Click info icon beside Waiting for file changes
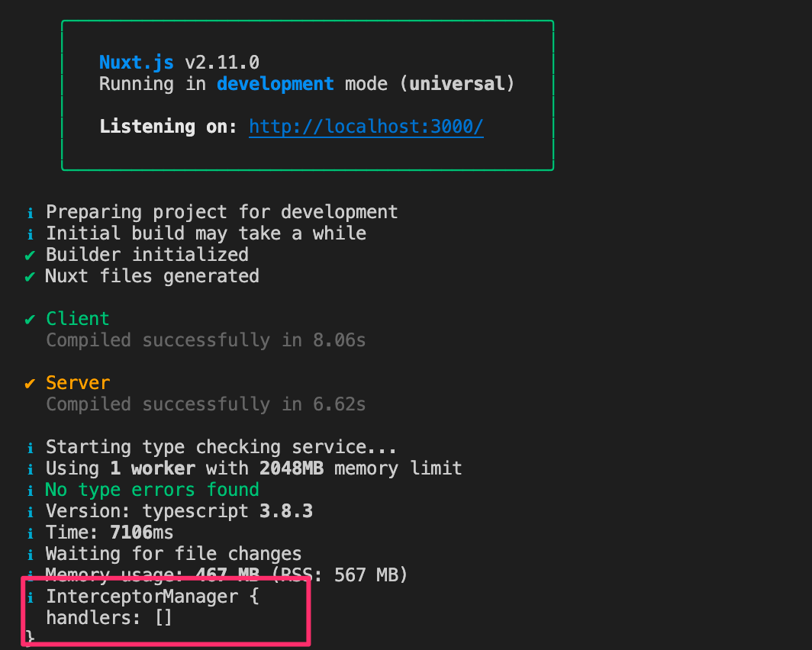 [x=31, y=555]
